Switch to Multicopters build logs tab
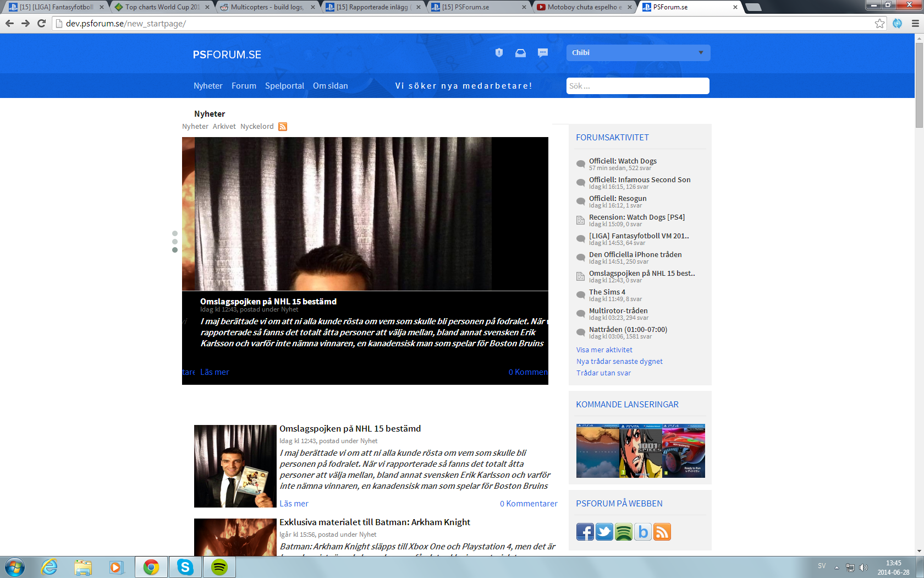The height and width of the screenshot is (578, 924). [268, 7]
